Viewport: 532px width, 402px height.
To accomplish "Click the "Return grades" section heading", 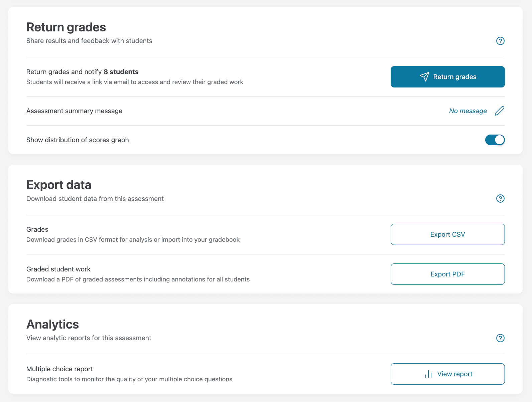I will tap(66, 27).
